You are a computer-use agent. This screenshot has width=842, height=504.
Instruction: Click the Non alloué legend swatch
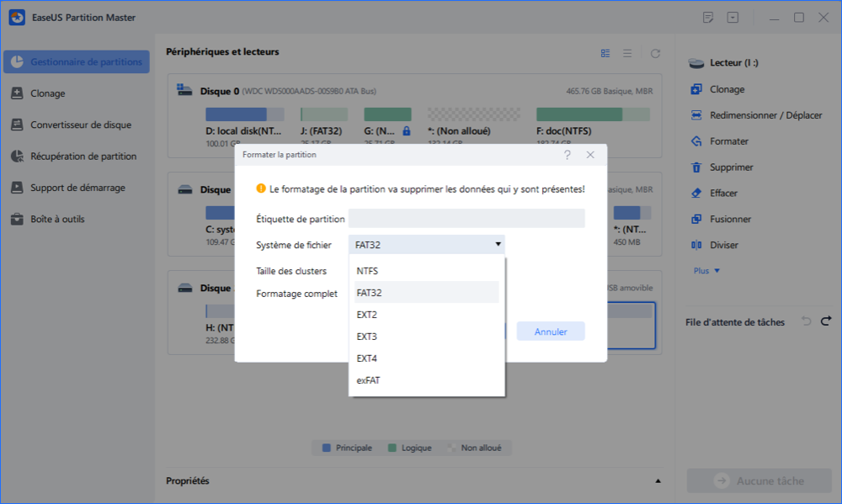tap(451, 448)
